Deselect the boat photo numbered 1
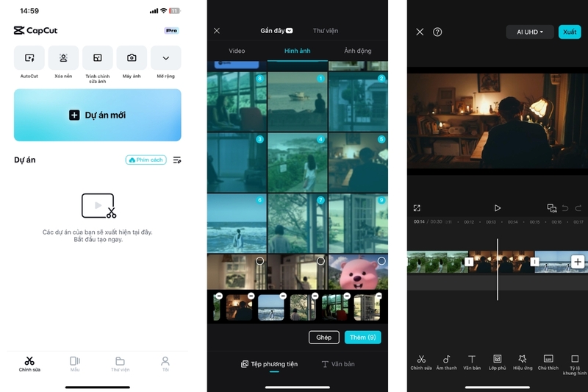Screen dimensions: 588x392 (x=320, y=79)
